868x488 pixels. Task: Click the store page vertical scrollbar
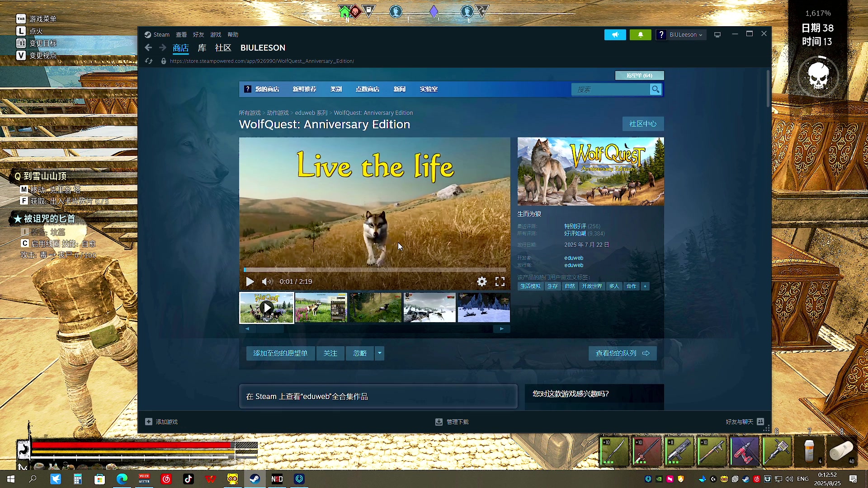(768, 88)
